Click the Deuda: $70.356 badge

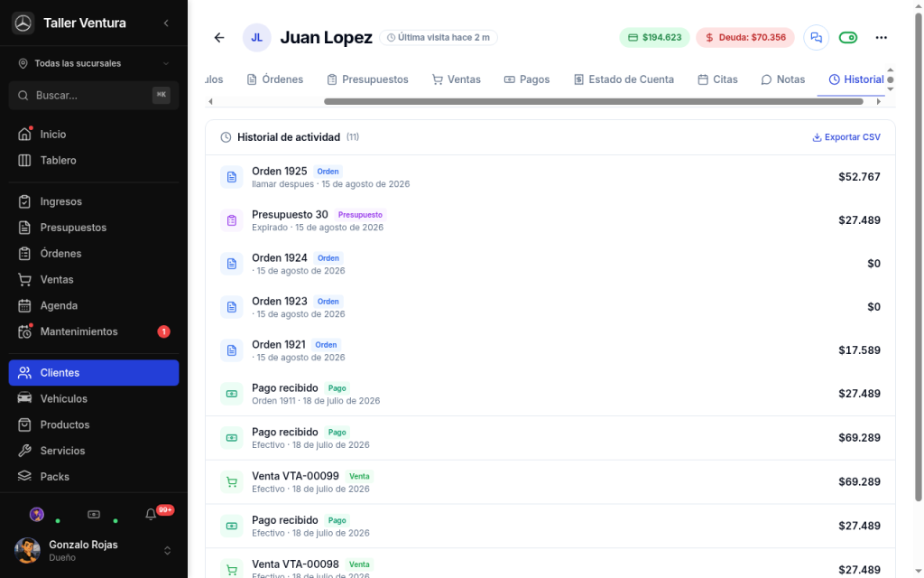click(x=744, y=38)
